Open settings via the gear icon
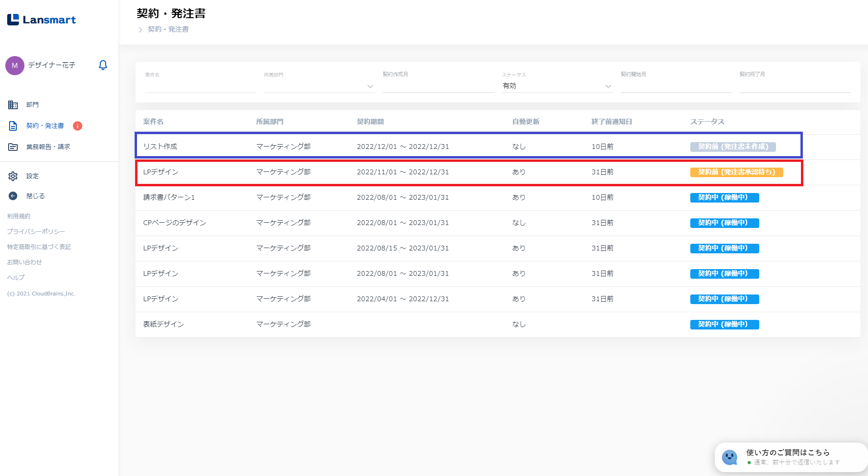Image resolution: width=868 pixels, height=476 pixels. 13,176
